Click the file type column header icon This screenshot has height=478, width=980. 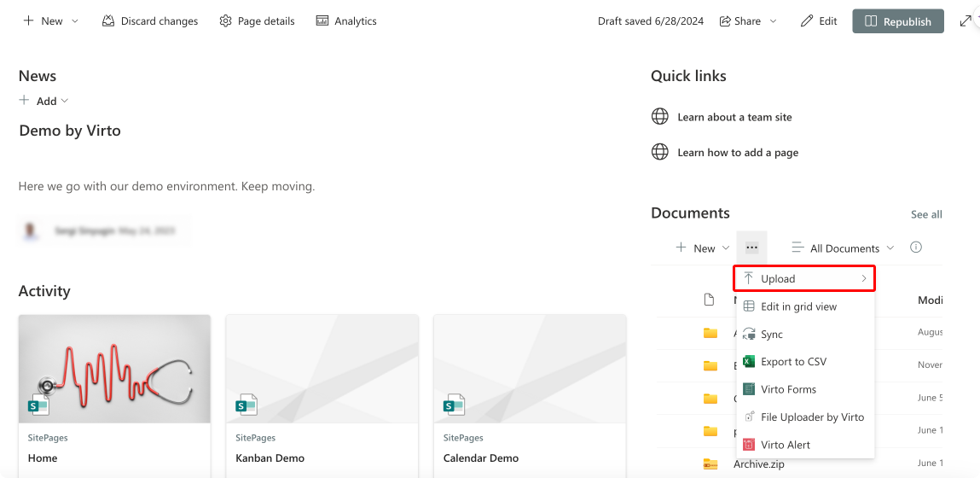point(709,300)
